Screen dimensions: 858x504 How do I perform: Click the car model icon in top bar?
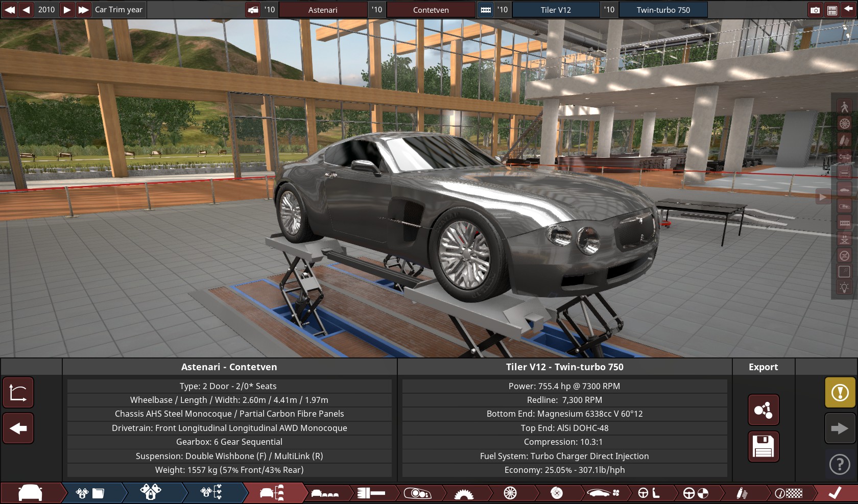tap(253, 10)
